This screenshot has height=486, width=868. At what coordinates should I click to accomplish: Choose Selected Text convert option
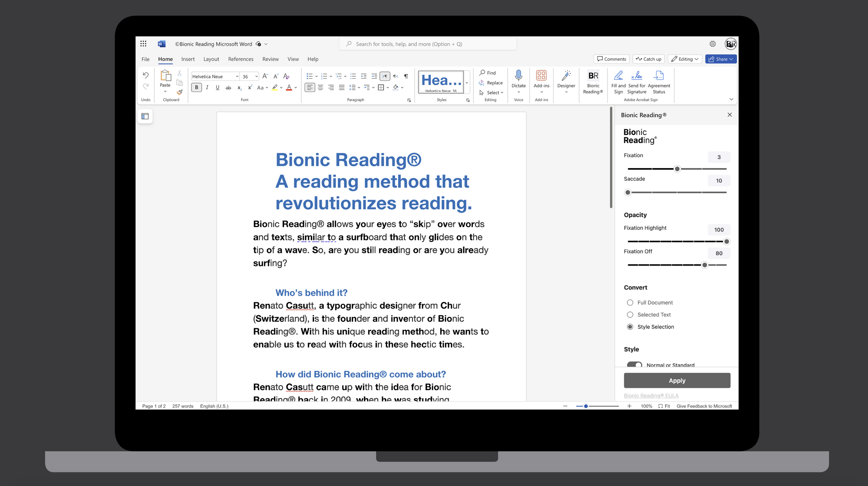(x=630, y=315)
